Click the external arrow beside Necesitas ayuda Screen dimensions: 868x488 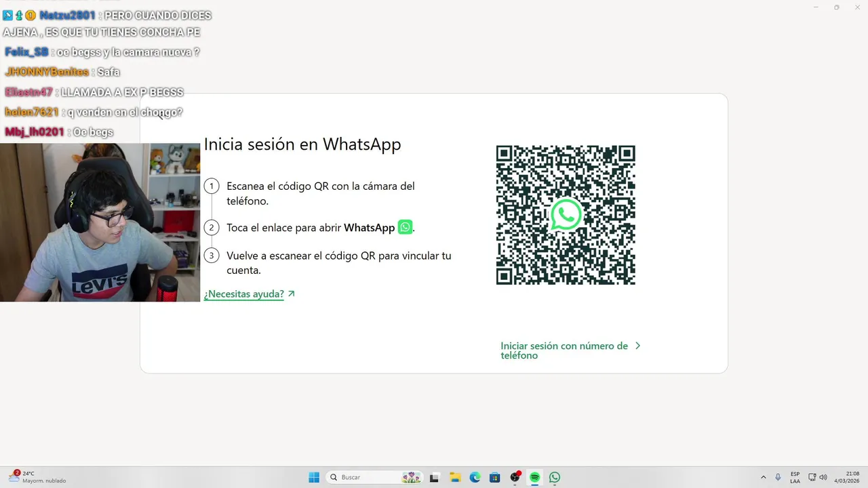click(292, 294)
